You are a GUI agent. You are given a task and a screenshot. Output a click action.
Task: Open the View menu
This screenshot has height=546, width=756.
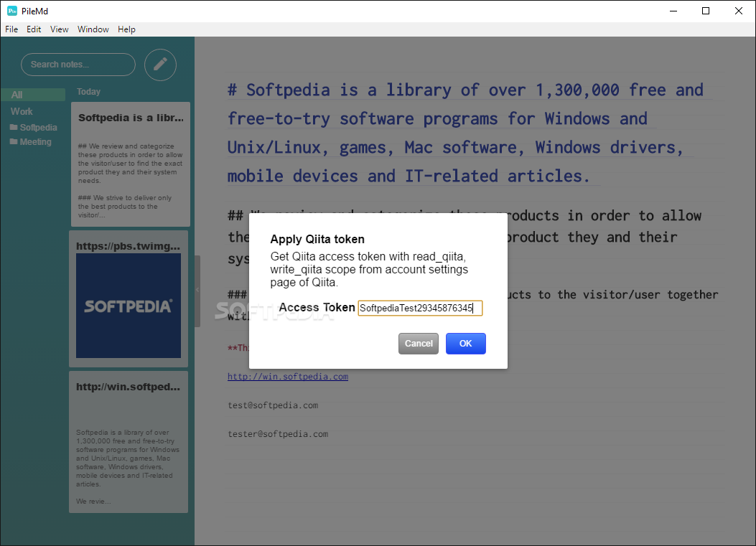[60, 29]
